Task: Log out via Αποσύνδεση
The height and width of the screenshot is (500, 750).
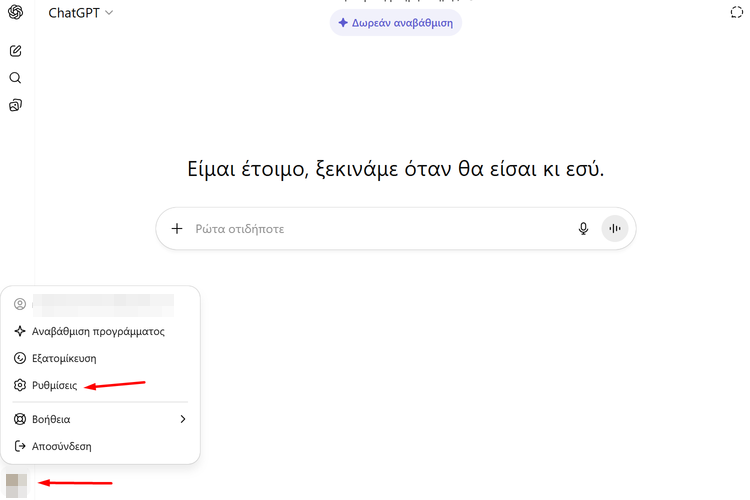Action: [62, 446]
